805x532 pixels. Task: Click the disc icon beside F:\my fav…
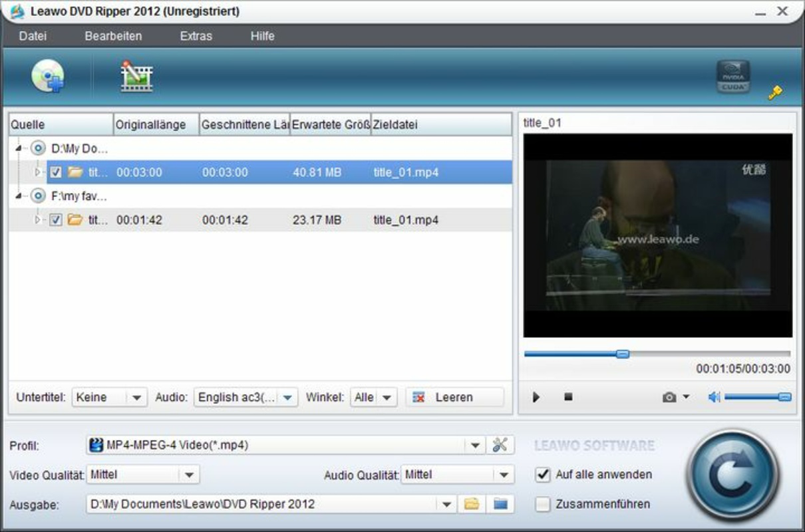click(38, 196)
